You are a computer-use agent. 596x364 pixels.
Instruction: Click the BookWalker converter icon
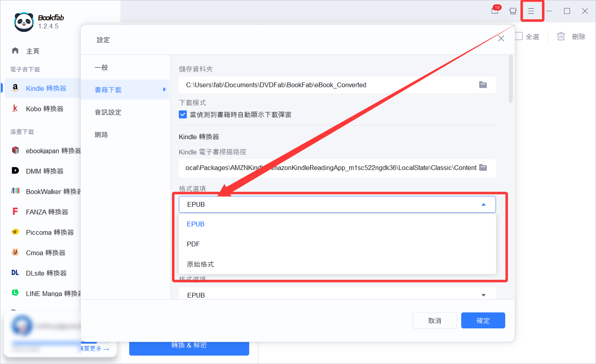15,191
